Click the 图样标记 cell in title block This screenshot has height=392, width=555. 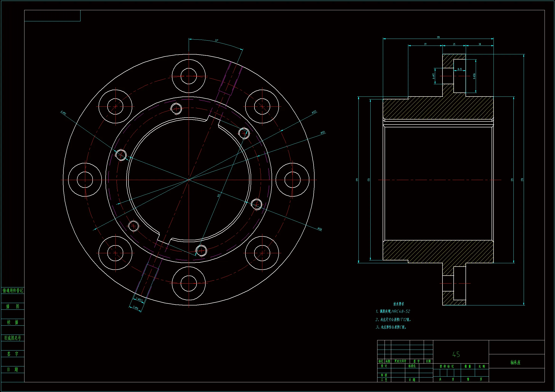coord(447,366)
